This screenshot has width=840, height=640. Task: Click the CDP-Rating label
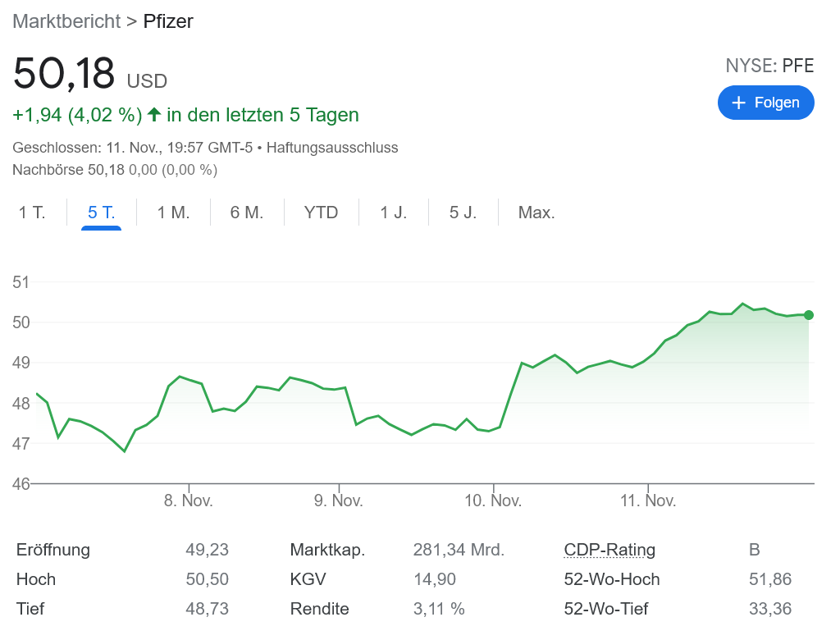tap(609, 550)
